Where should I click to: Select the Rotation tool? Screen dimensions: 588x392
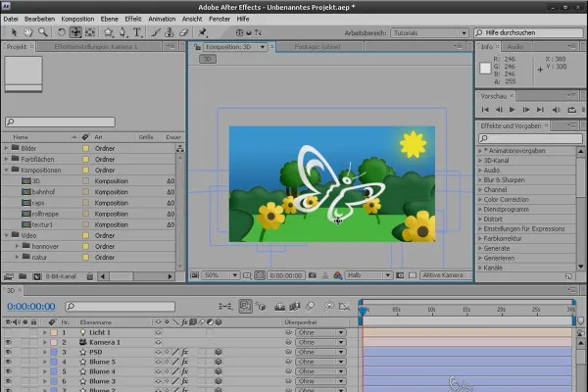coord(61,32)
